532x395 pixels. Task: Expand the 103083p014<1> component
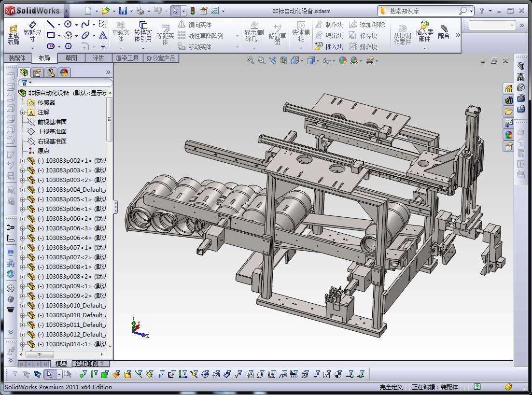(22, 344)
